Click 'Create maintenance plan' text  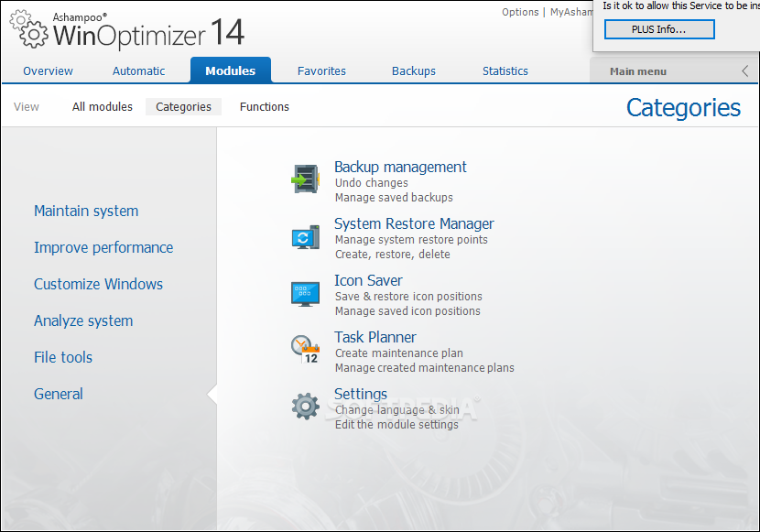[399, 353]
